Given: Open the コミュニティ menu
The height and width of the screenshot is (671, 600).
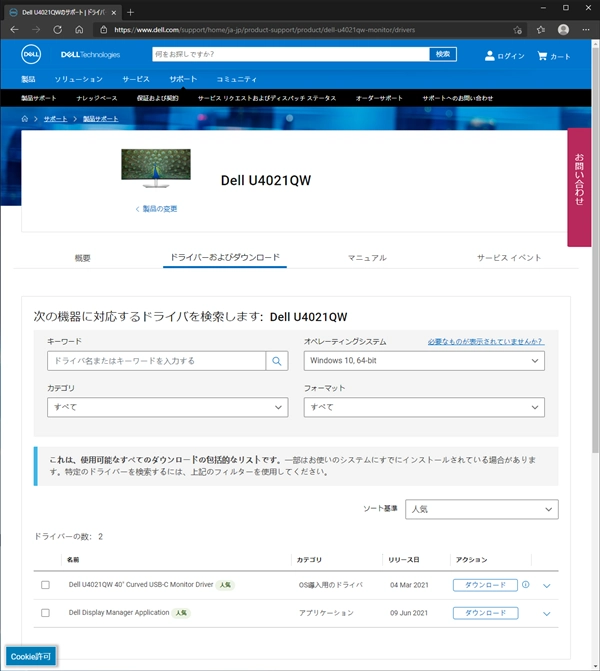Looking at the screenshot, I should click(236, 79).
